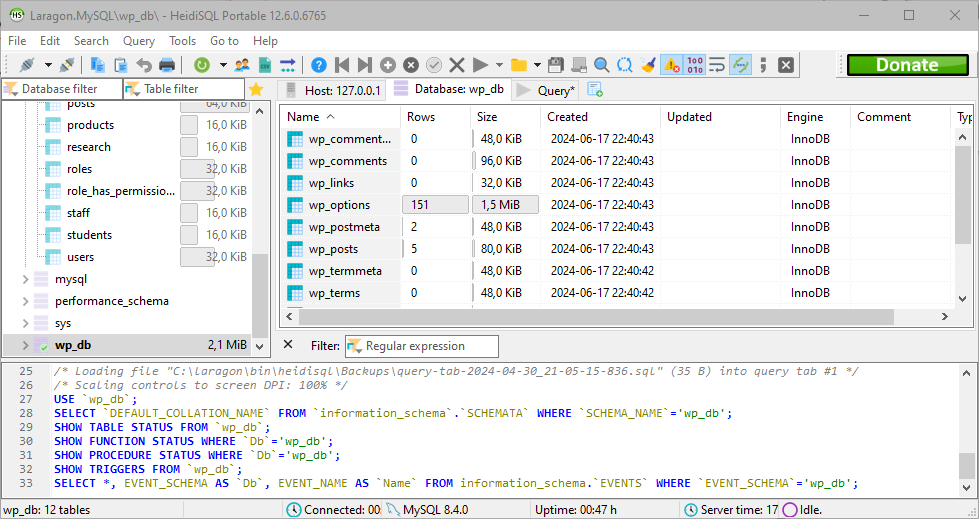Close the filter panel with X
Screen dimensions: 979x519
coord(288,345)
